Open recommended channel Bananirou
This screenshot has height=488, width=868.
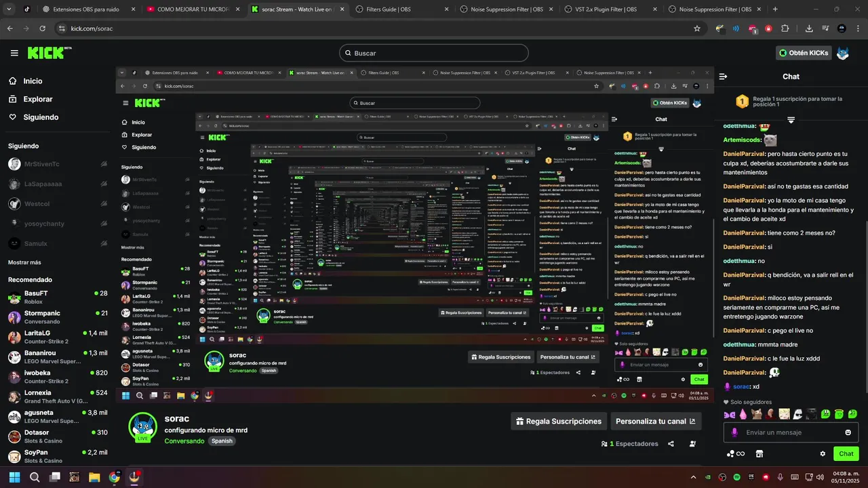coord(58,357)
